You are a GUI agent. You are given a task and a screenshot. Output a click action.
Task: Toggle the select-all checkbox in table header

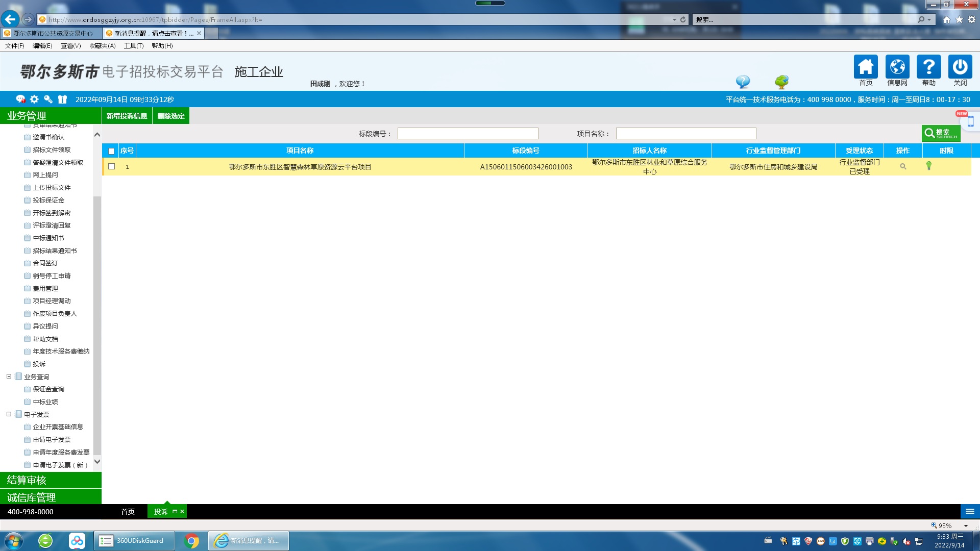click(111, 151)
